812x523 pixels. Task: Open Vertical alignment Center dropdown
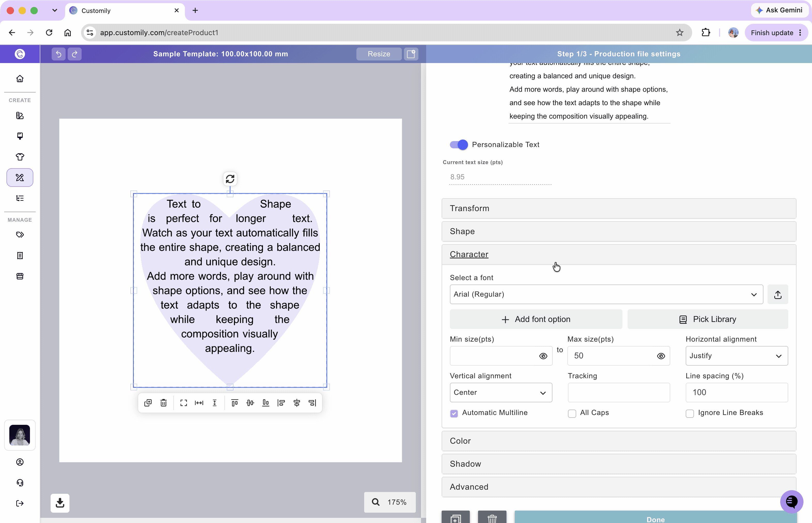[x=501, y=393]
